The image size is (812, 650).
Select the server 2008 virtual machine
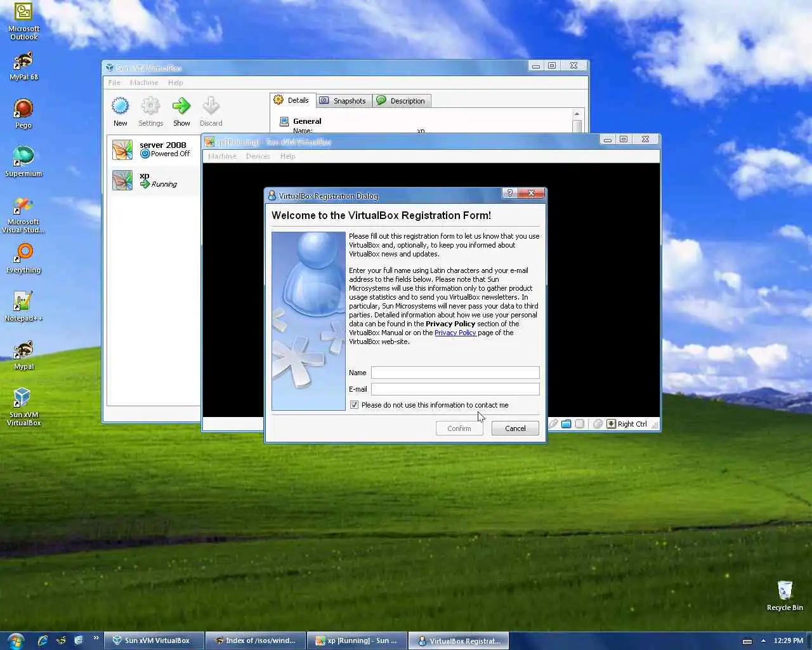tap(153, 149)
